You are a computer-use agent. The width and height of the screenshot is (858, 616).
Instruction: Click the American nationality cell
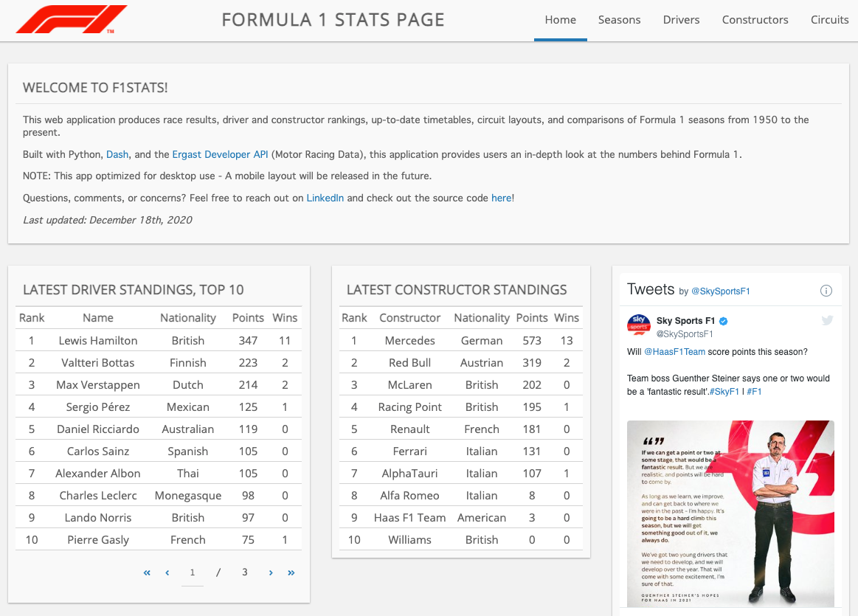coord(482,518)
